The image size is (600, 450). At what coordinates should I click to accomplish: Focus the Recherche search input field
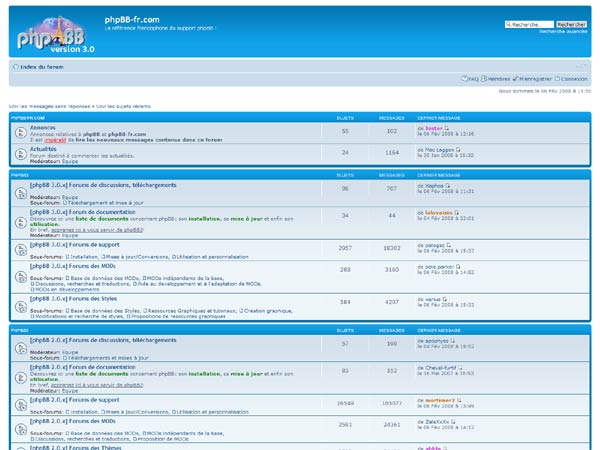pos(529,24)
